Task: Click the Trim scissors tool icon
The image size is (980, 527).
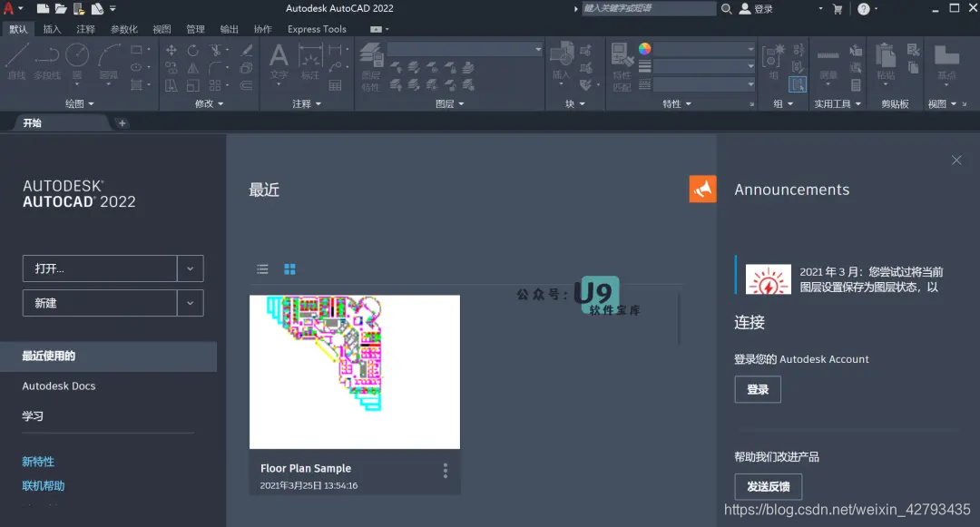Action: pyautogui.click(x=216, y=50)
